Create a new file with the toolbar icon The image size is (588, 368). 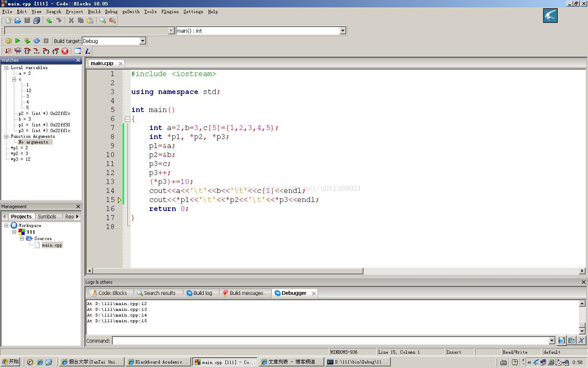click(x=8, y=20)
